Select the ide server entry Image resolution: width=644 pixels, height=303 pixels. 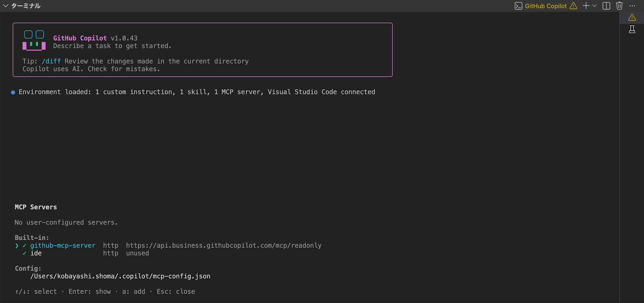coord(36,253)
